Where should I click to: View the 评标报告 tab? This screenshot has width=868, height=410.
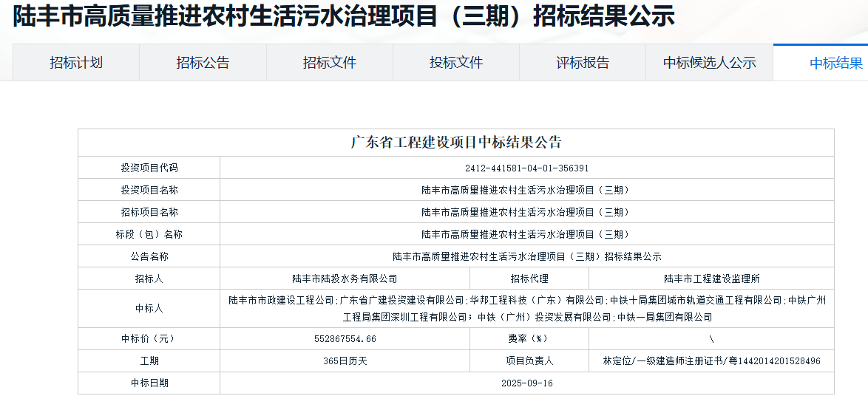(583, 63)
